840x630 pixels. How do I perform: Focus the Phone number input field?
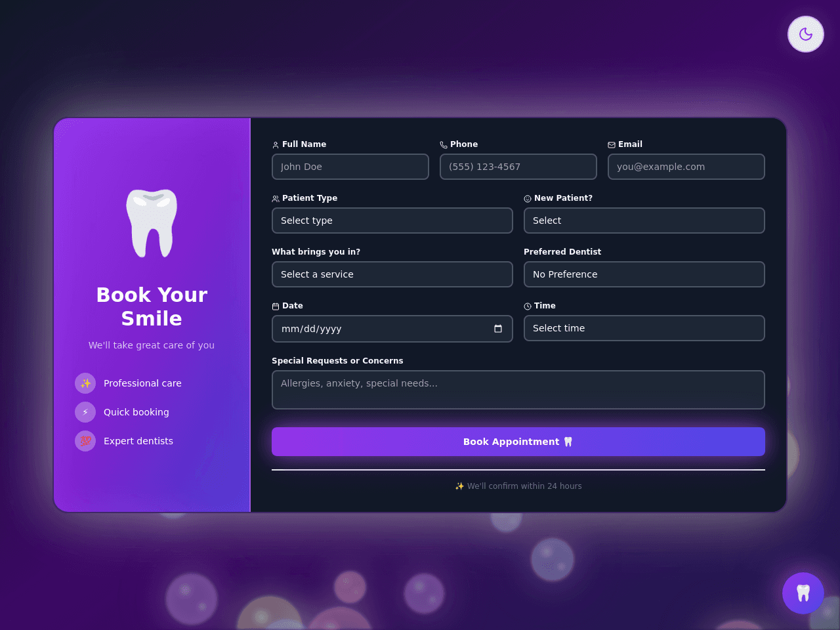point(518,167)
